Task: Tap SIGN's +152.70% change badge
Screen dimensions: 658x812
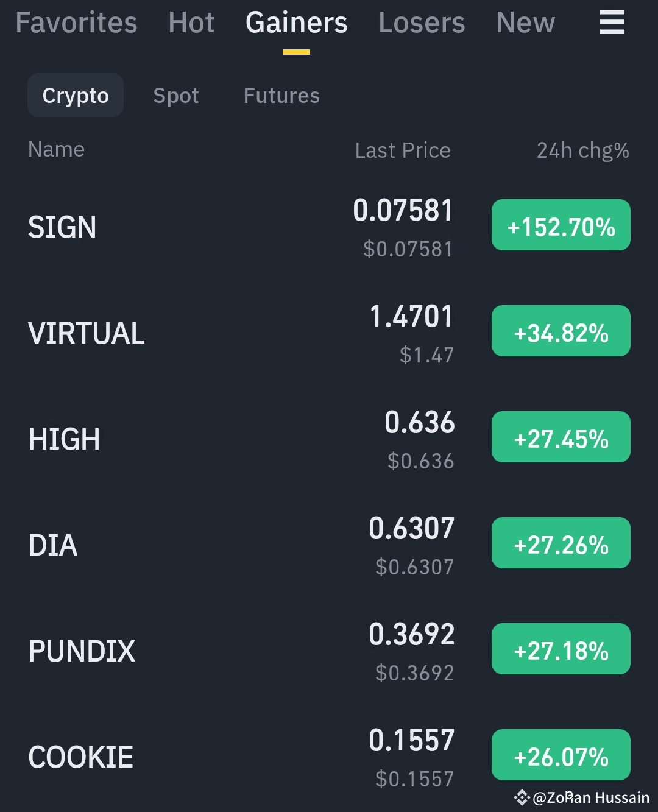Action: [x=561, y=225]
